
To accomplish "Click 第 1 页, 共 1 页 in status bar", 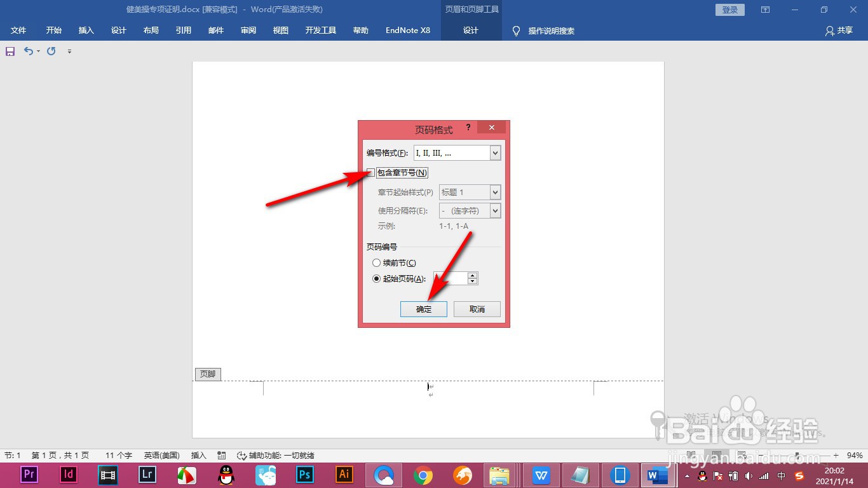I will [60, 456].
